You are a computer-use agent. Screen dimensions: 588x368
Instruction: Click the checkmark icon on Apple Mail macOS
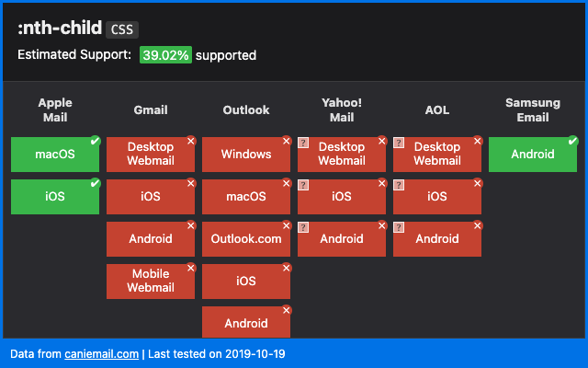pos(95,141)
